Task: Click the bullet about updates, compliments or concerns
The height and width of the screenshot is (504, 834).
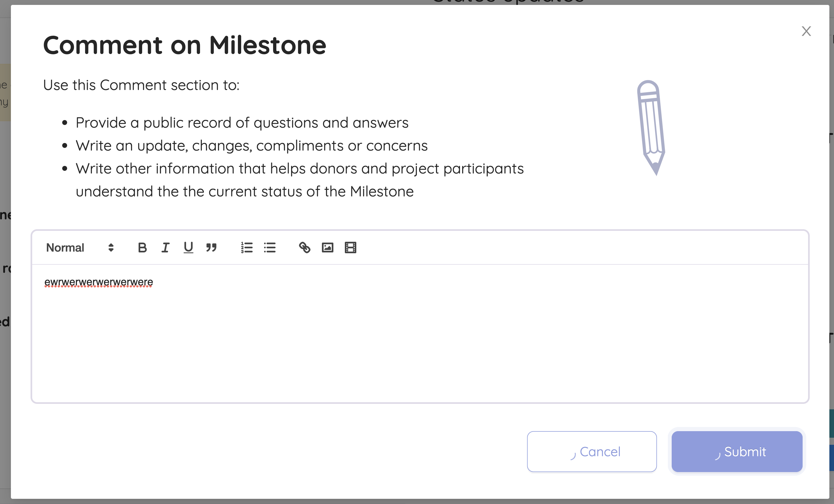Action: click(252, 145)
